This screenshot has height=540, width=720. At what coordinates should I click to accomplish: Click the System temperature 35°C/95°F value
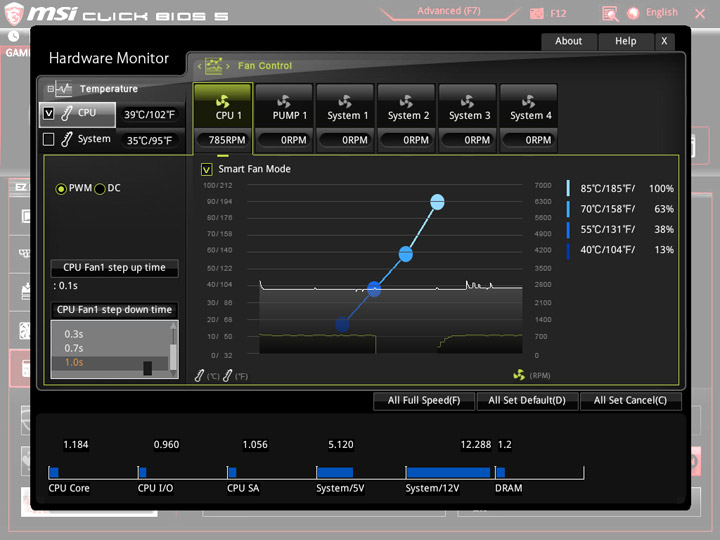coord(150,141)
